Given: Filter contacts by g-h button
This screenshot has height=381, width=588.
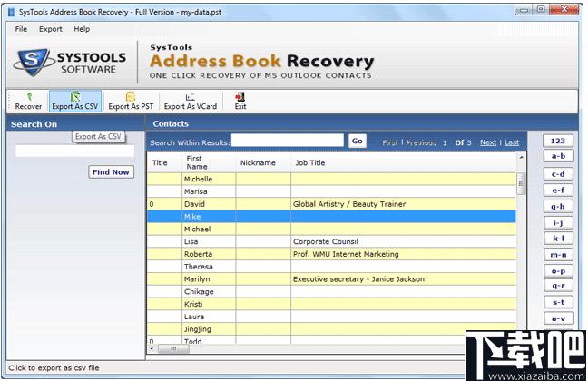Looking at the screenshot, I should pyautogui.click(x=558, y=207).
